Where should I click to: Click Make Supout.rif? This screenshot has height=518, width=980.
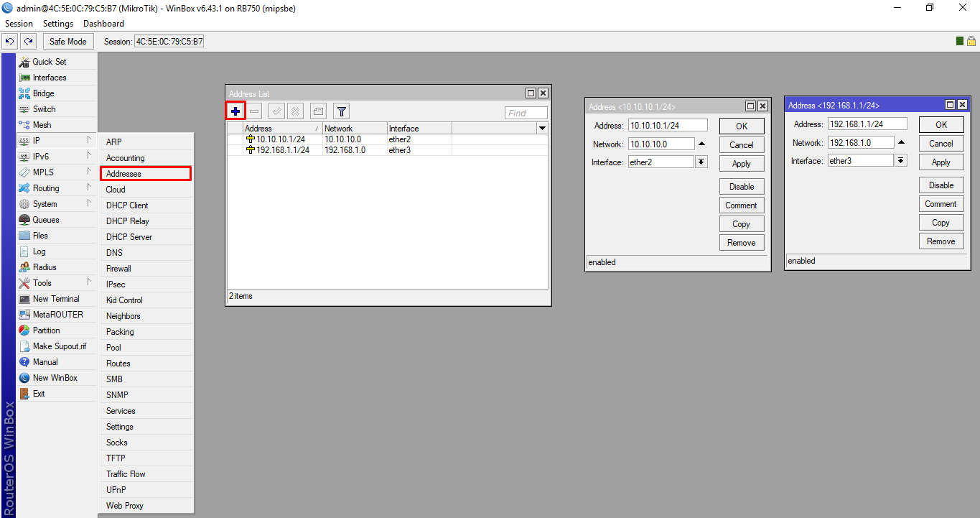tap(57, 346)
